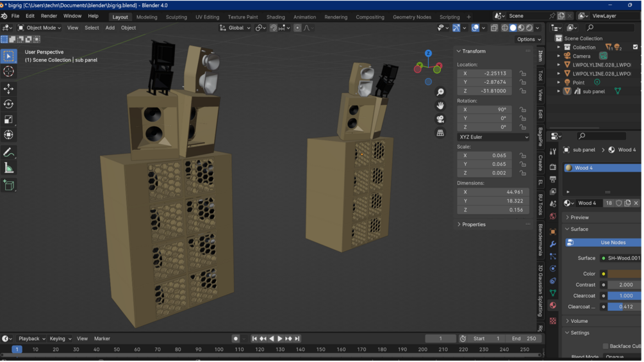Select the Scale tool

[8, 119]
